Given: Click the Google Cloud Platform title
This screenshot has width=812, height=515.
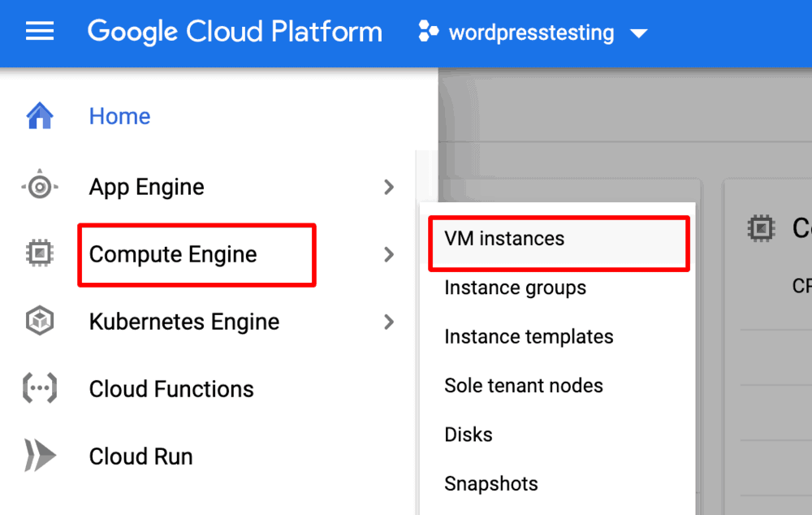Looking at the screenshot, I should 235,32.
